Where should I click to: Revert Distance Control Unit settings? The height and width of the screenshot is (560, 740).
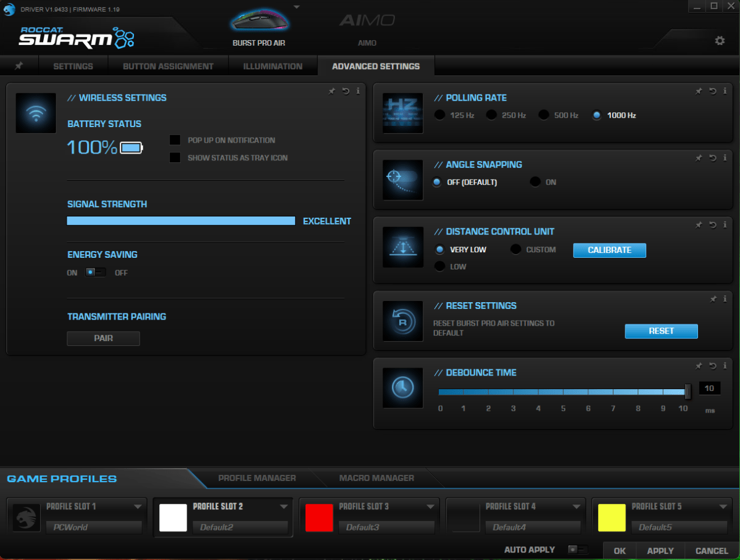[713, 224]
